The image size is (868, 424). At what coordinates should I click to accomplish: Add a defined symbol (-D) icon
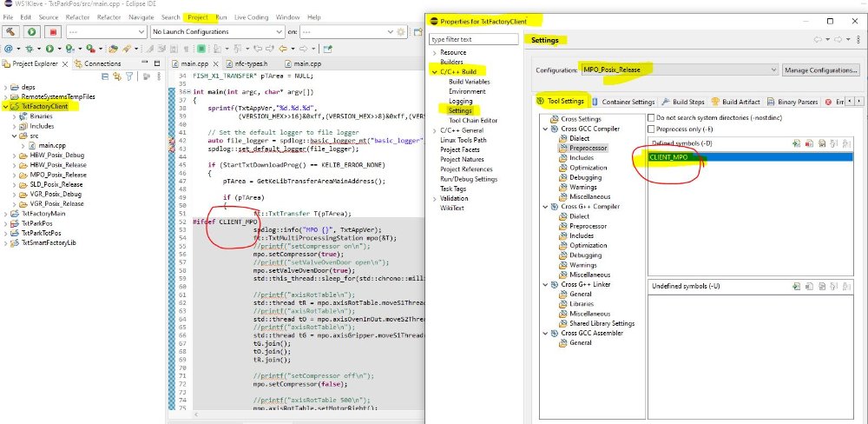point(796,143)
